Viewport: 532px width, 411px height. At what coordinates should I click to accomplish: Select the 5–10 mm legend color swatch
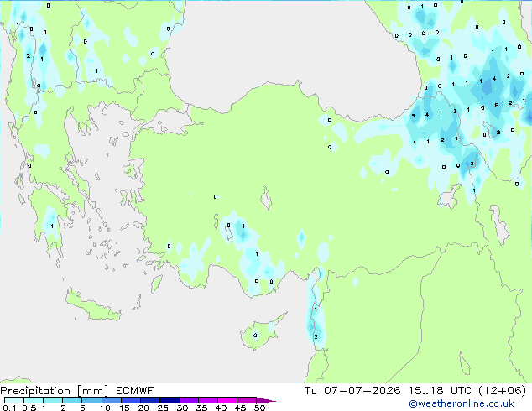91,400
